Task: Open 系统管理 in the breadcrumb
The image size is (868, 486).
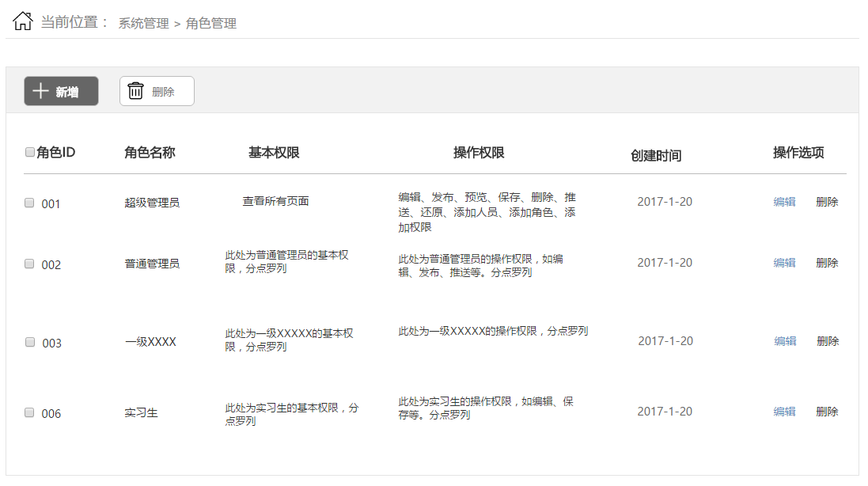Action: 143,23
